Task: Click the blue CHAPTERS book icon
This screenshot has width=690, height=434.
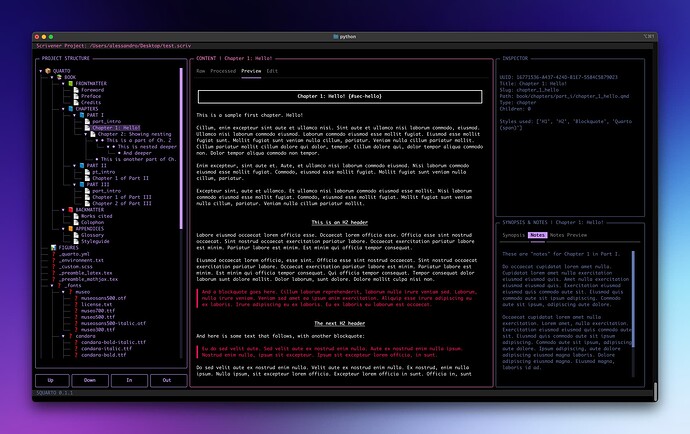Action: (x=70, y=109)
